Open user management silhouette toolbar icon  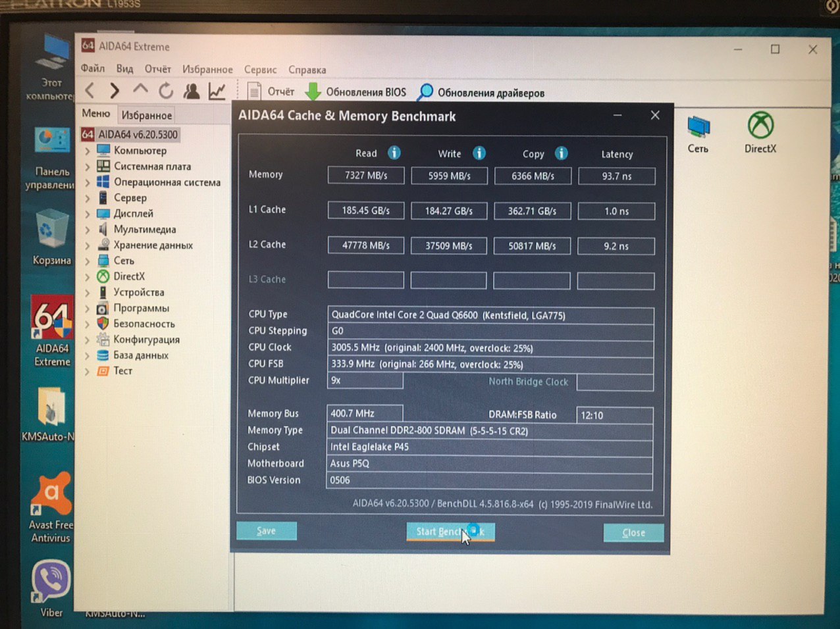(x=192, y=91)
